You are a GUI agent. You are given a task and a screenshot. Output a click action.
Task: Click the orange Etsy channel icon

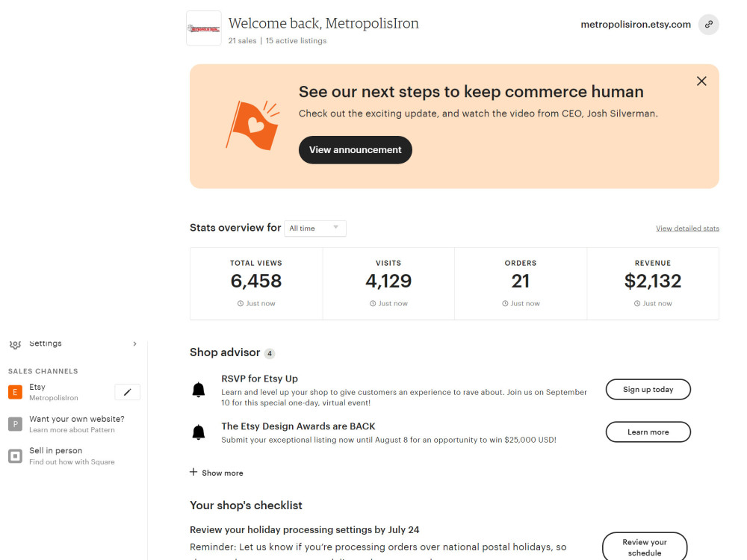(x=15, y=392)
